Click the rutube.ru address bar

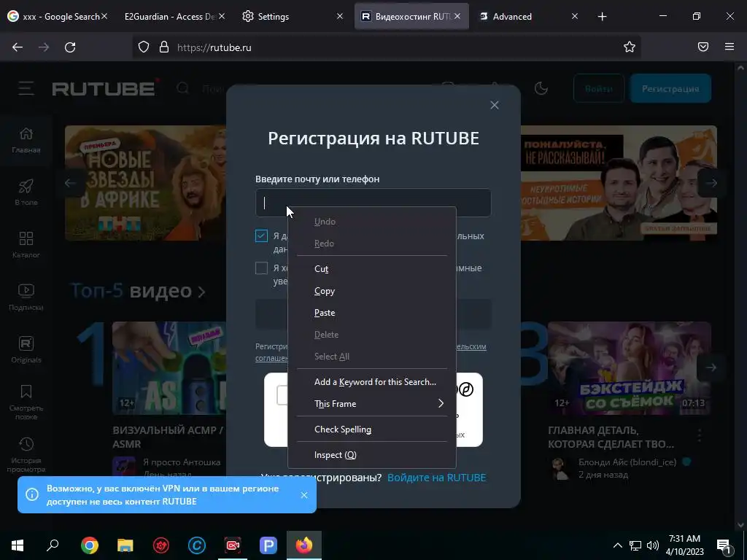(386, 47)
